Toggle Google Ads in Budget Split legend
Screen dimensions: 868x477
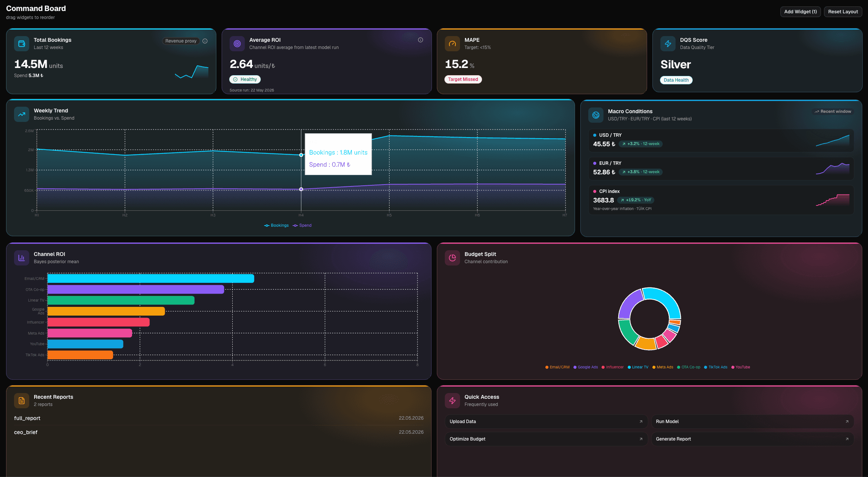point(586,367)
